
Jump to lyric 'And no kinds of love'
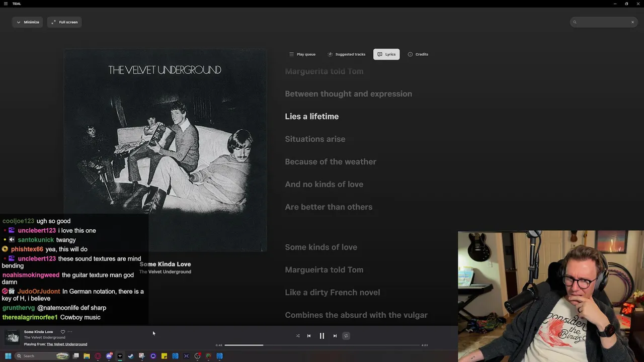(324, 185)
